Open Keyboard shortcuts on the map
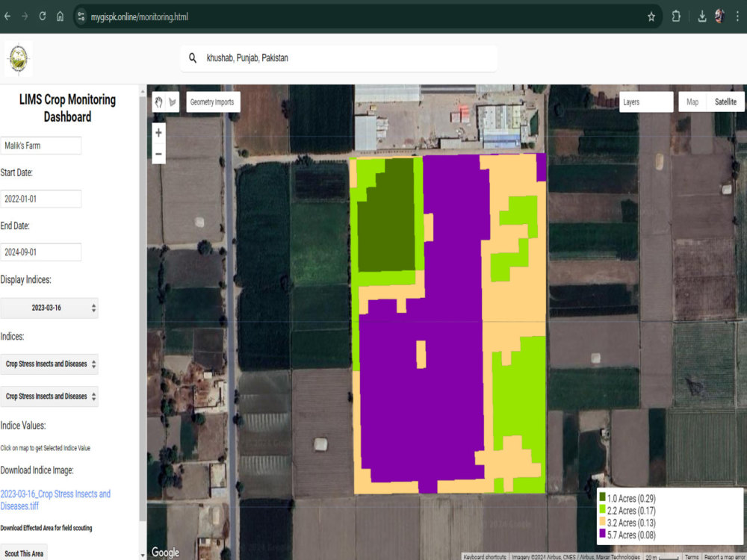The width and height of the screenshot is (747, 560). (485, 557)
